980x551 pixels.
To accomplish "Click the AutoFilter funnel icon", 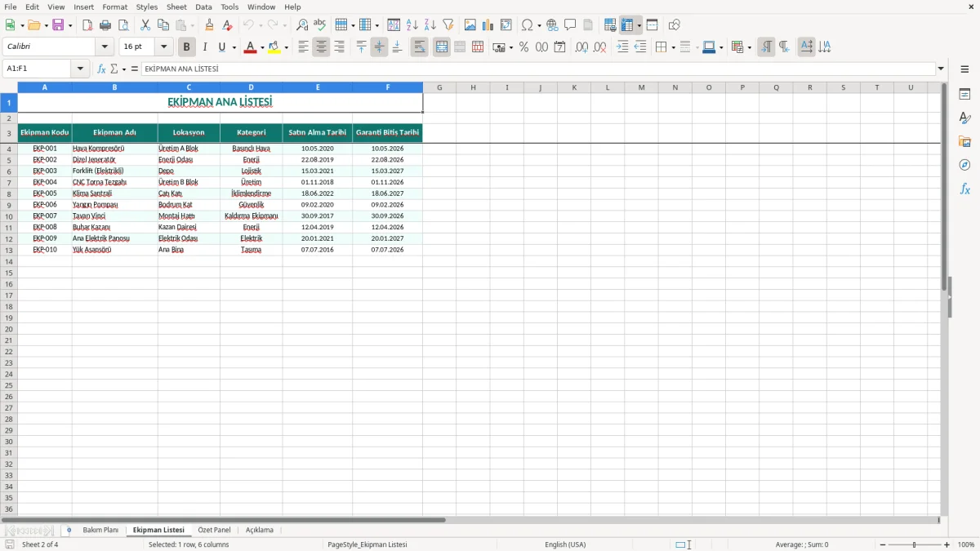I will coord(448,25).
